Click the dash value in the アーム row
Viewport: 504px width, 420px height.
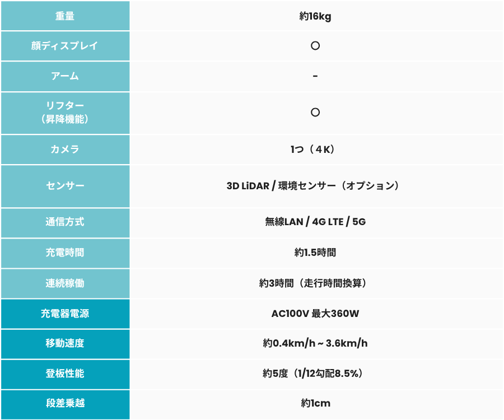point(315,76)
